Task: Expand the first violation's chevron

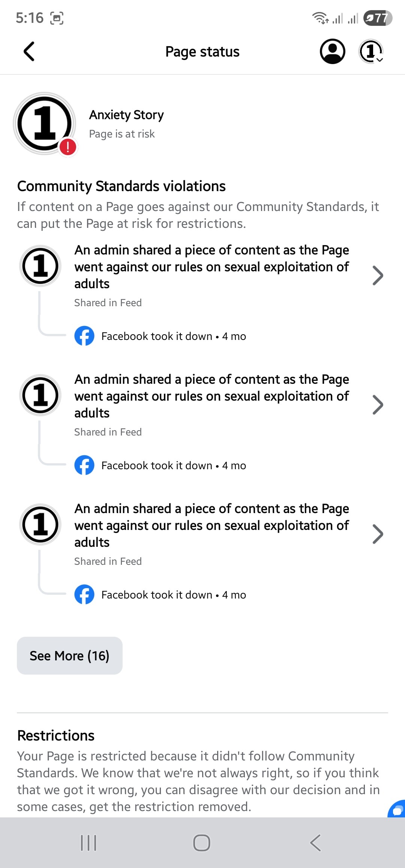Action: [377, 275]
